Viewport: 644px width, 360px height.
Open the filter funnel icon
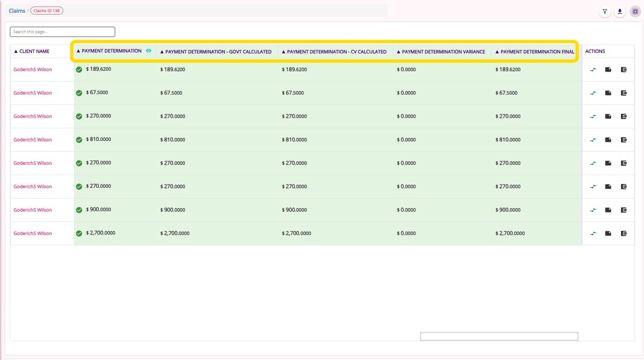(605, 12)
